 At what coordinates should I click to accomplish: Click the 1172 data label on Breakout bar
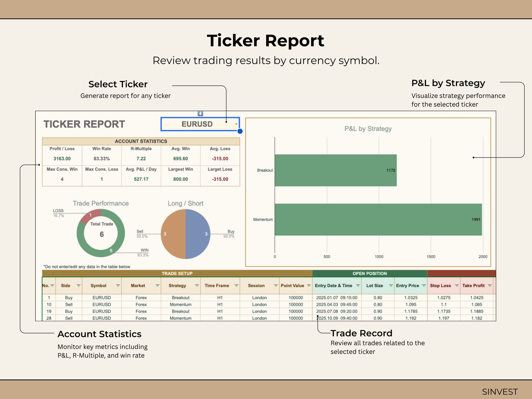tap(391, 170)
